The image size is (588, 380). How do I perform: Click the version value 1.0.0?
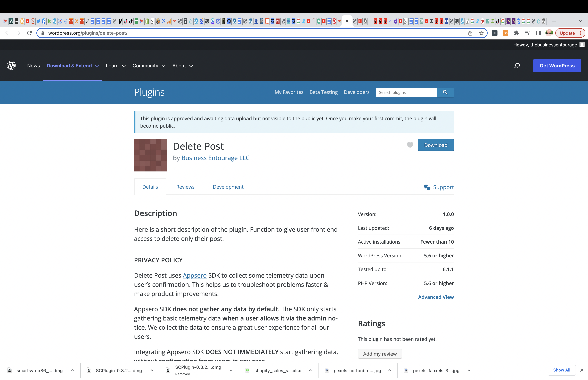point(448,214)
